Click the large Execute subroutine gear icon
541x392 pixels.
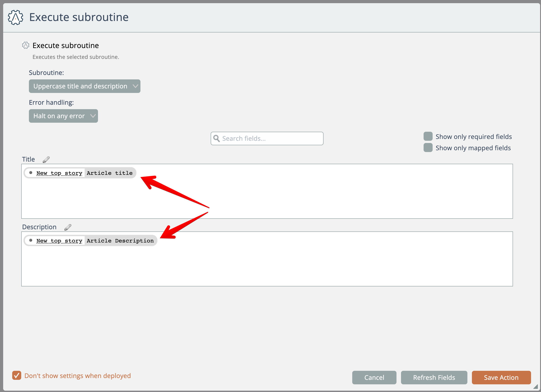[16, 17]
